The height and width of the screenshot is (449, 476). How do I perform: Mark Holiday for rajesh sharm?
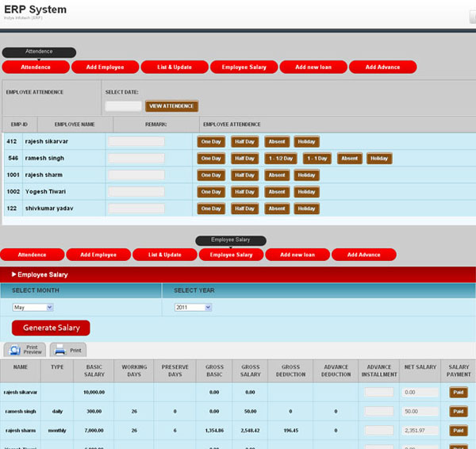coord(306,175)
